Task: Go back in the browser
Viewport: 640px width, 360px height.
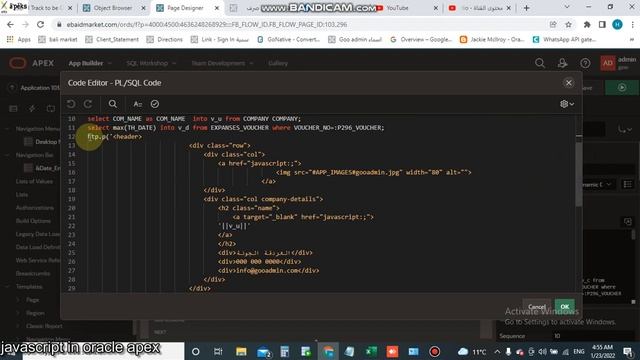Action: (x=10, y=24)
